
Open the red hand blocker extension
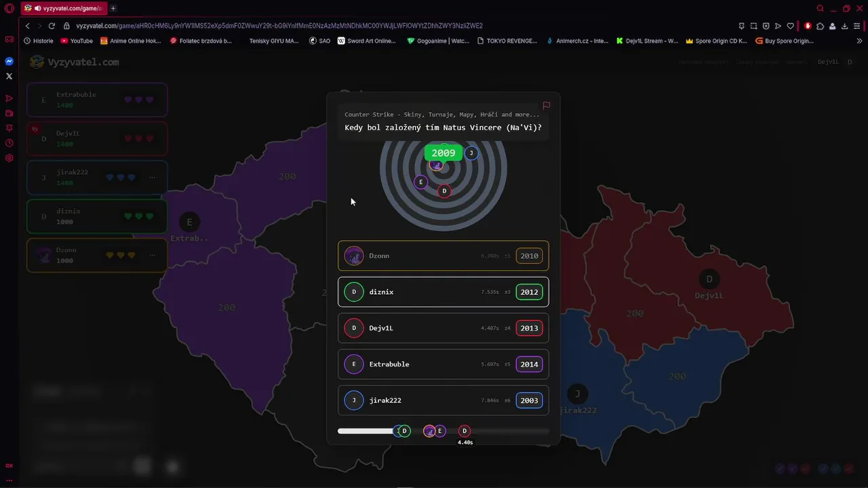tap(808, 26)
